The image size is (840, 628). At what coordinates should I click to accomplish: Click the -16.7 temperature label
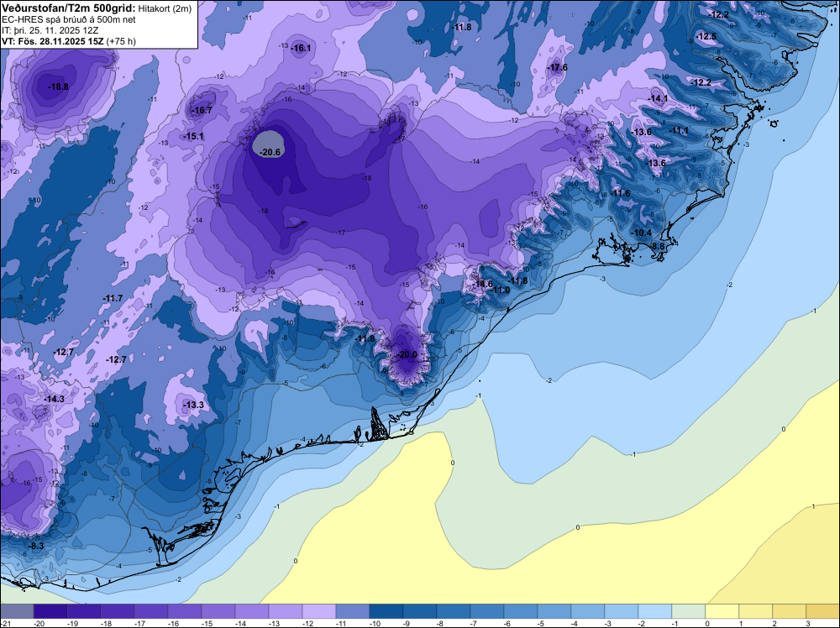[x=202, y=110]
